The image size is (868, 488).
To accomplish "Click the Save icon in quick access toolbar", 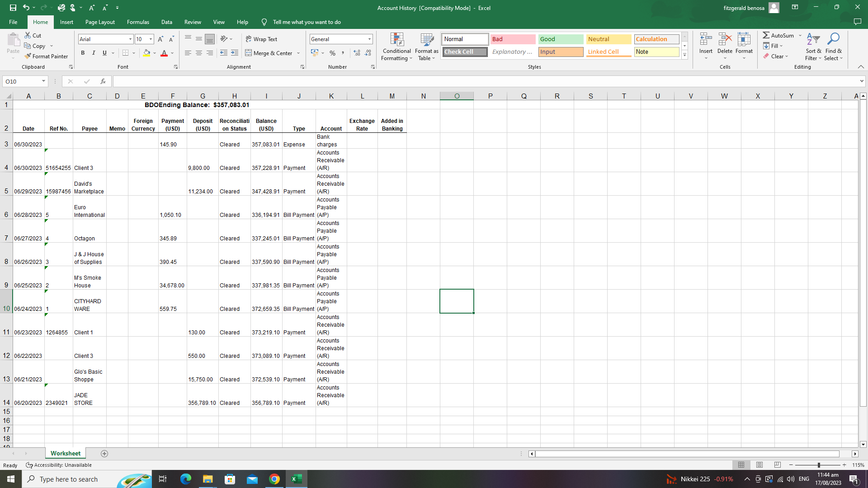I will click(x=13, y=8).
